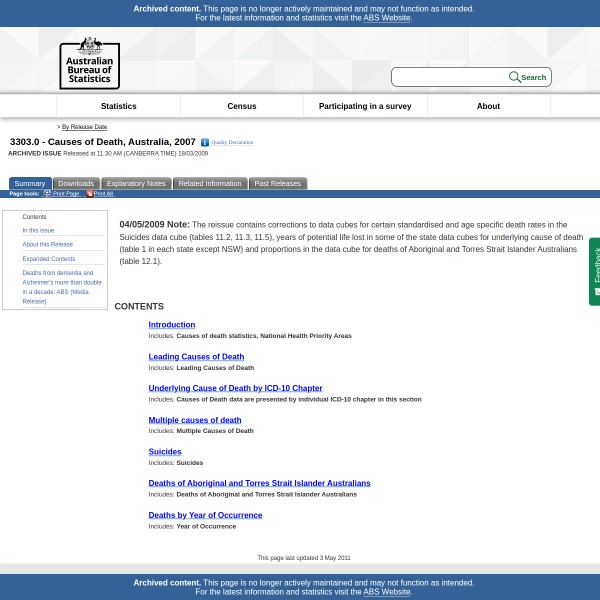Open the Census menu

242,106
